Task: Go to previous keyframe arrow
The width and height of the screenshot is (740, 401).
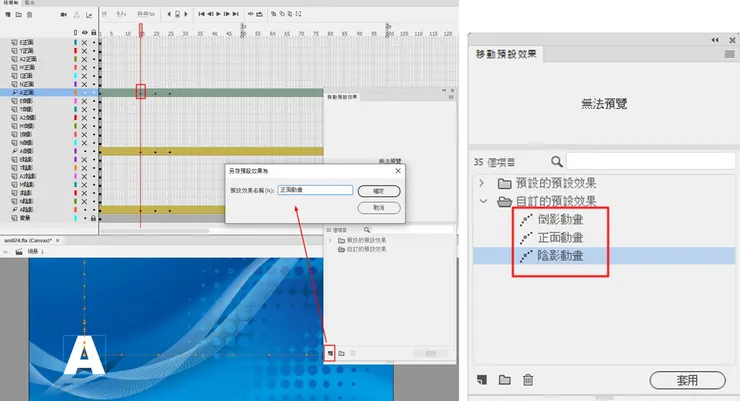Action: (169, 14)
